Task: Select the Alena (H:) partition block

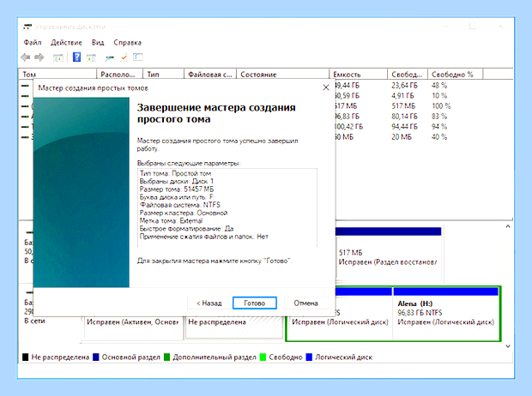Action: 445,313
